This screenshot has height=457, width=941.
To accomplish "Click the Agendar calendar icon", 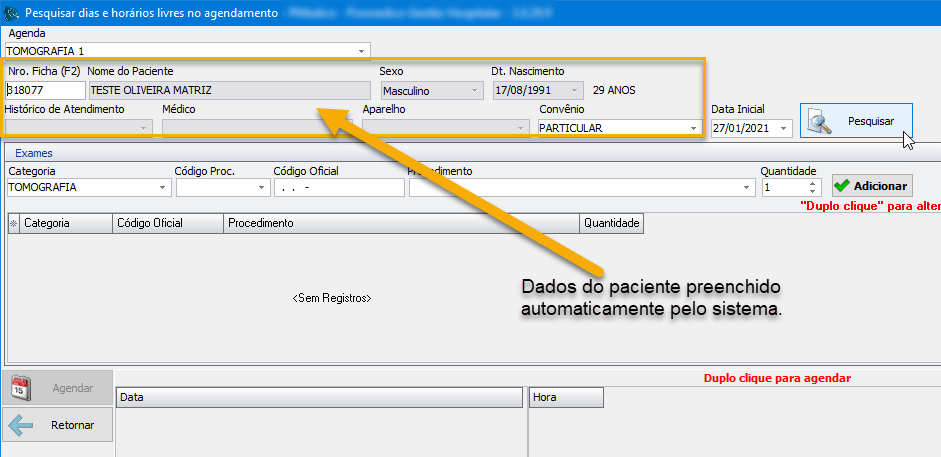I will tap(23, 388).
